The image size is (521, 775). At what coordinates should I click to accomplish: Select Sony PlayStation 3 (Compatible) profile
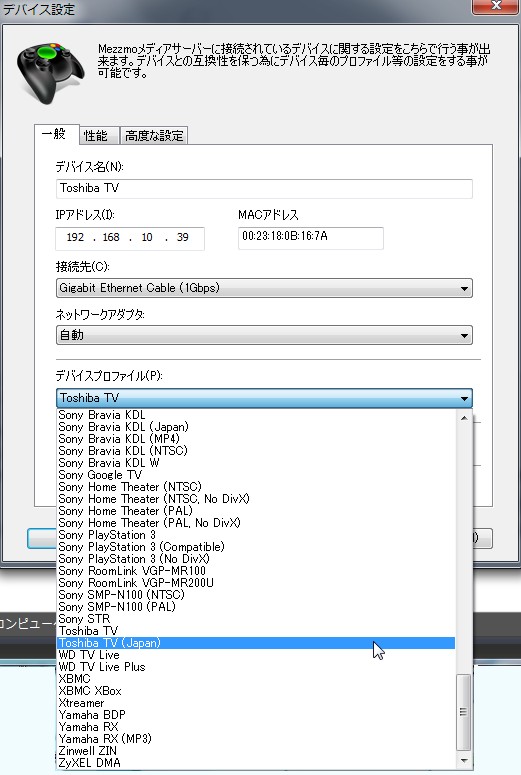click(x=256, y=547)
